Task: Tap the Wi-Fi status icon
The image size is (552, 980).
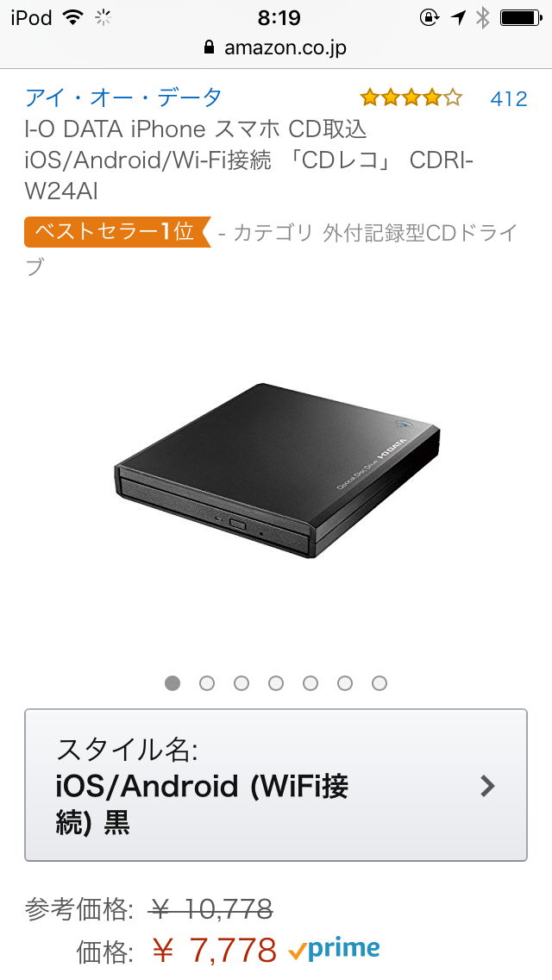Action: (73, 17)
